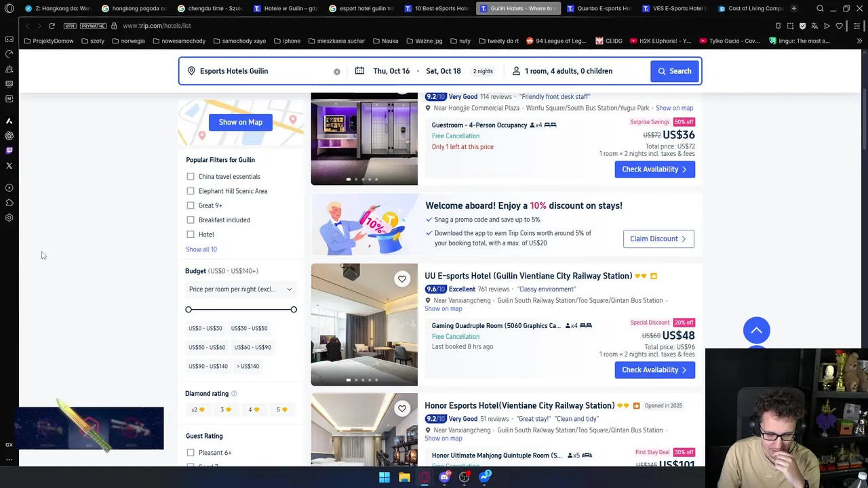Clear the Esports Hotels Guilin search text
868x488 pixels.
point(336,71)
